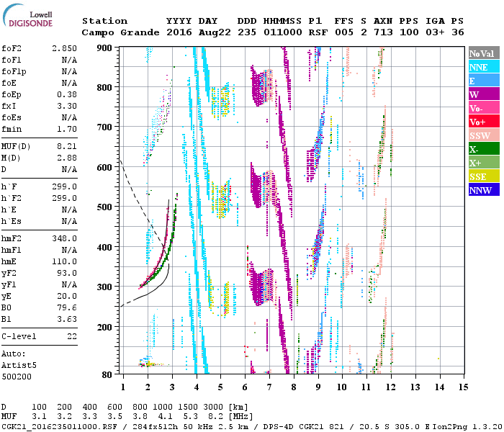Image resolution: width=504 pixels, height=432 pixels.
Task: Click the 500 km height axis label
Action: [104, 207]
